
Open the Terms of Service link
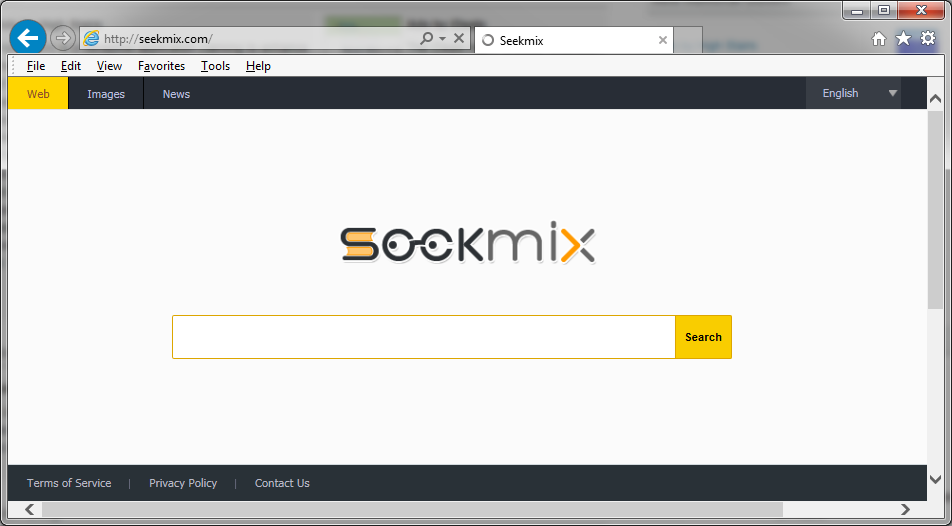(69, 483)
